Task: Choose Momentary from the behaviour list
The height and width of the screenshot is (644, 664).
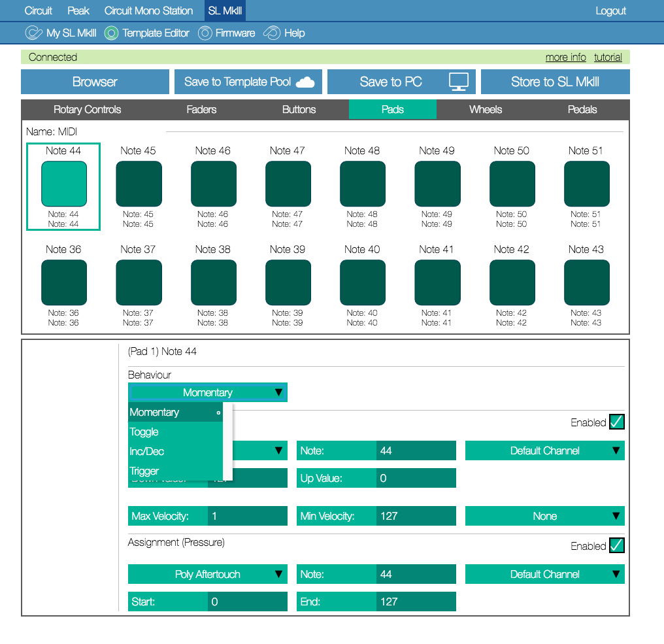Action: tap(175, 413)
